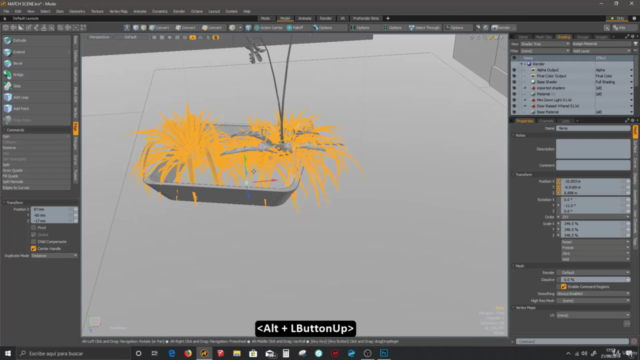Viewport: 640px width, 360px height.
Task: Select the Extrude tool
Action: point(36,40)
